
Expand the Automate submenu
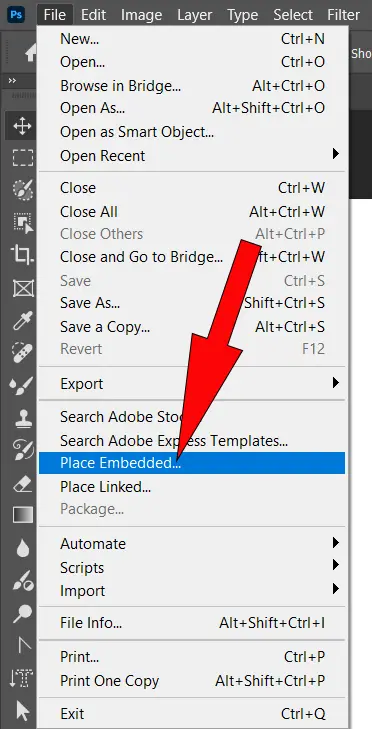coord(192,543)
